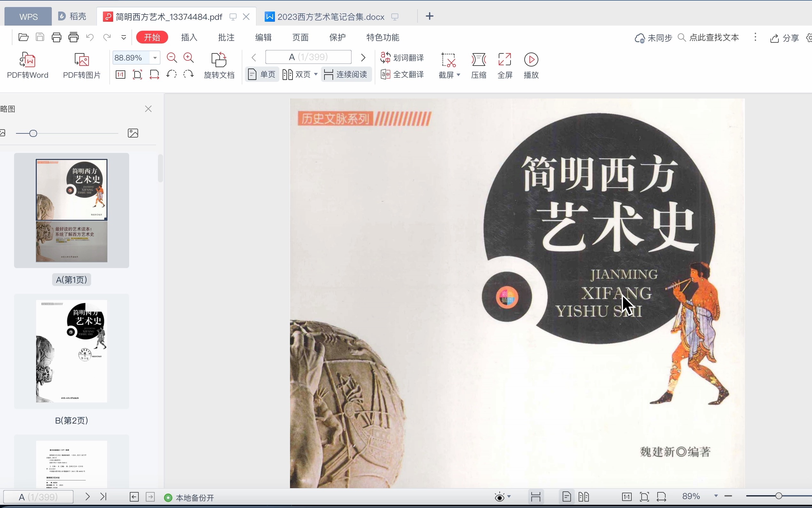Viewport: 812px width, 508px height.
Task: Click 点此查找文本 search box
Action: coord(708,37)
